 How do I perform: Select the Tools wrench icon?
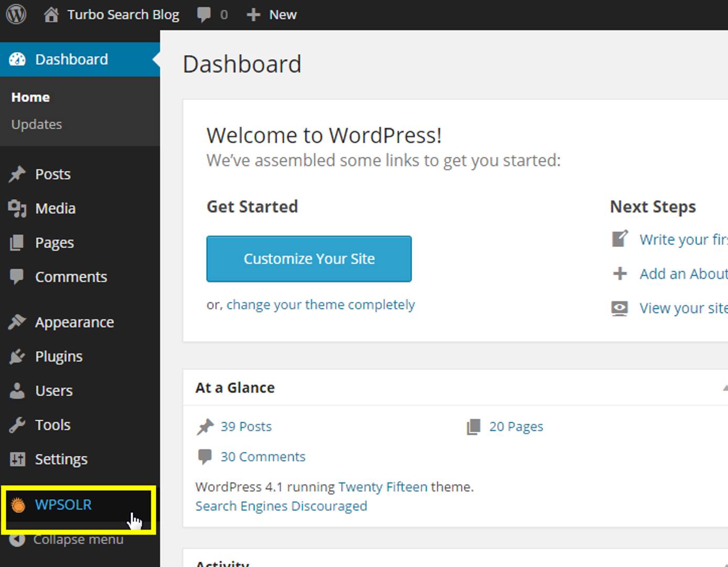click(17, 424)
